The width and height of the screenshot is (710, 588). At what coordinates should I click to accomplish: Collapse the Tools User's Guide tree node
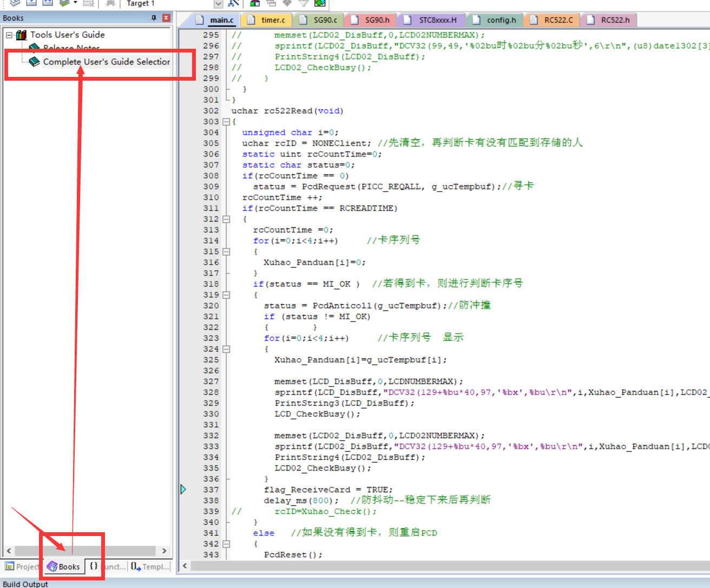tap(9, 35)
